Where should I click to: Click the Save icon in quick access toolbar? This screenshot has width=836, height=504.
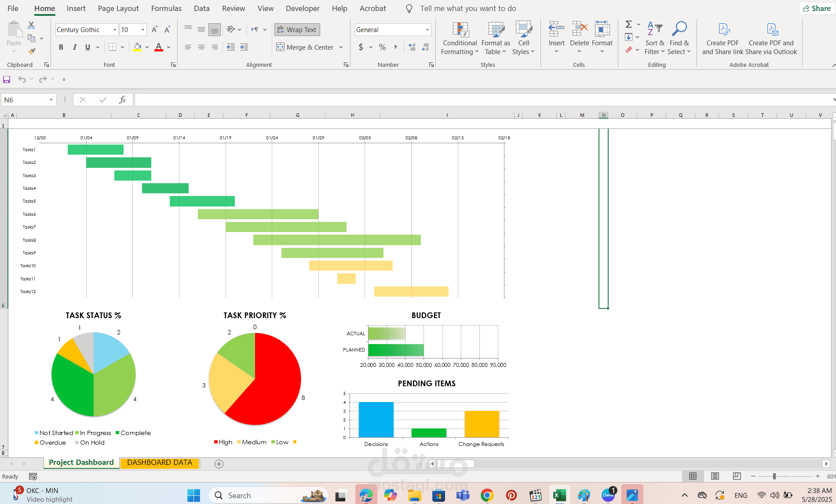(7, 80)
